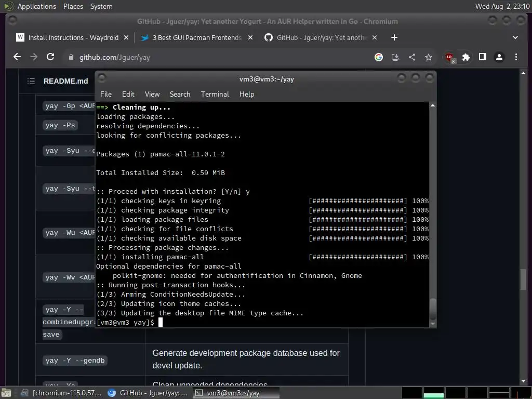Viewport: 532px width, 399px height.
Task: Open a new browser tab
Action: tap(394, 37)
